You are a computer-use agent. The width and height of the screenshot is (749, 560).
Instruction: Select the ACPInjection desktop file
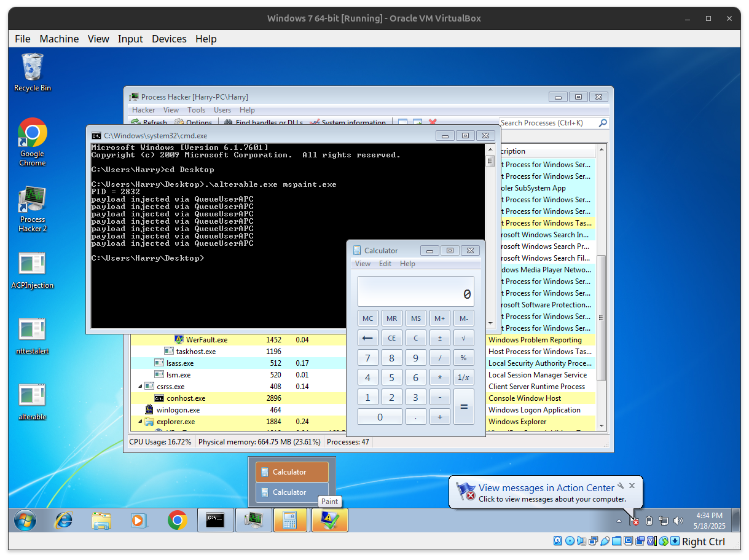click(33, 270)
